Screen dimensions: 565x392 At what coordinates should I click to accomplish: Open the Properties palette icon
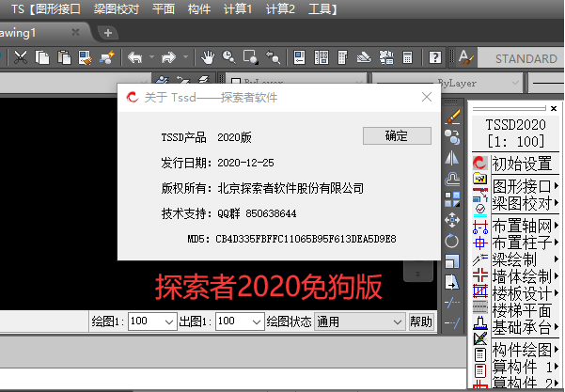300,57
